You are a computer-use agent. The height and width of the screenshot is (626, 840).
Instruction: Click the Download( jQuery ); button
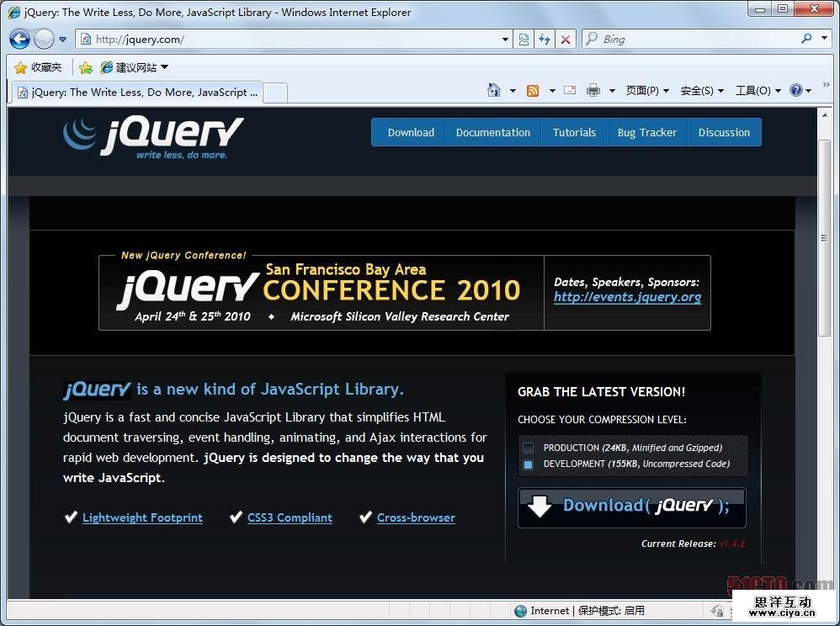(x=631, y=507)
